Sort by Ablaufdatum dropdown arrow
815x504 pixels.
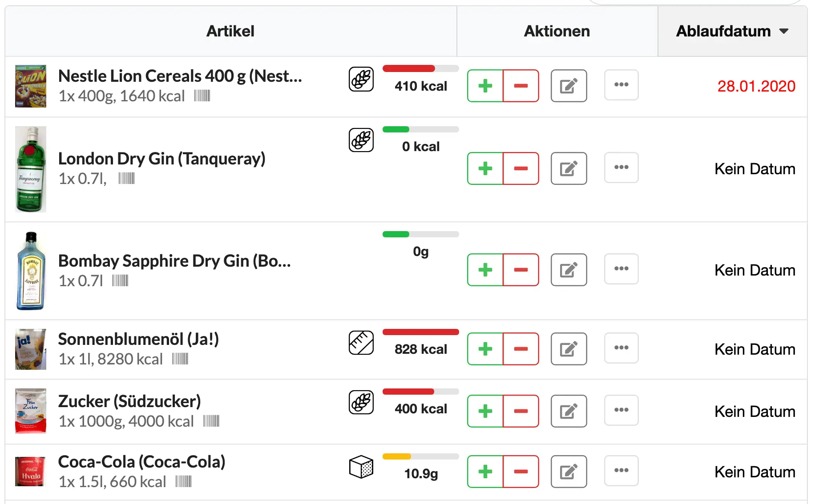click(x=784, y=31)
